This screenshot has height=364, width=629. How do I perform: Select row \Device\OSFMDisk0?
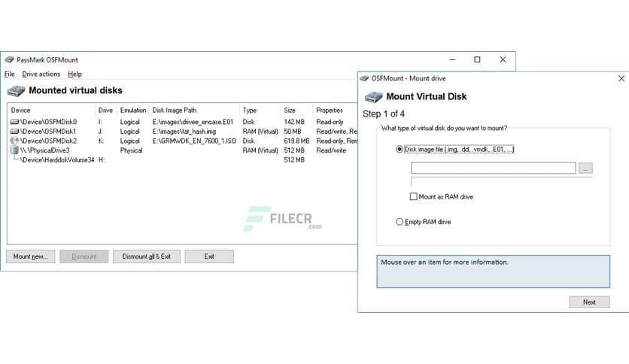(183, 122)
